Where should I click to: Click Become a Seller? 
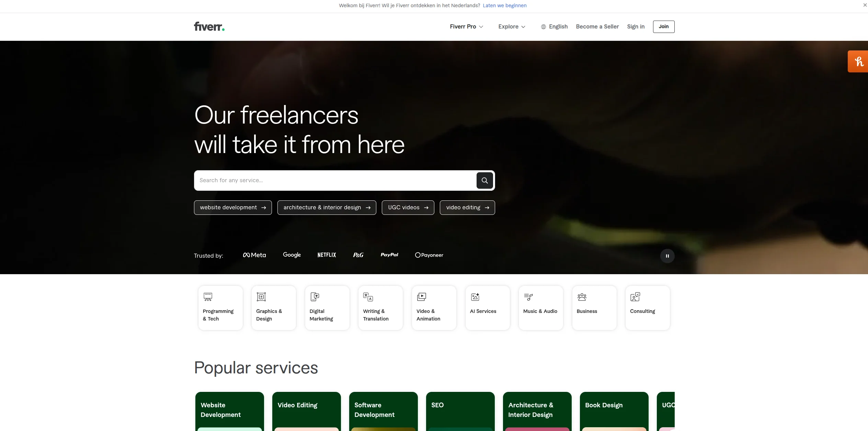click(597, 26)
